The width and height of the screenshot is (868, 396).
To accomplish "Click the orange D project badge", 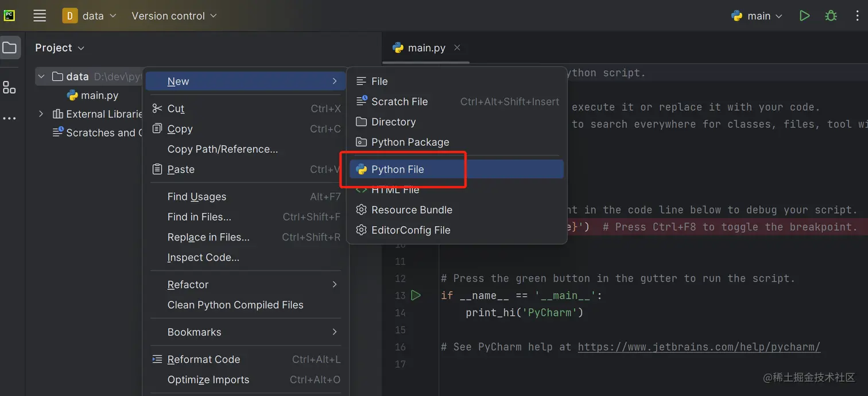I will [69, 15].
